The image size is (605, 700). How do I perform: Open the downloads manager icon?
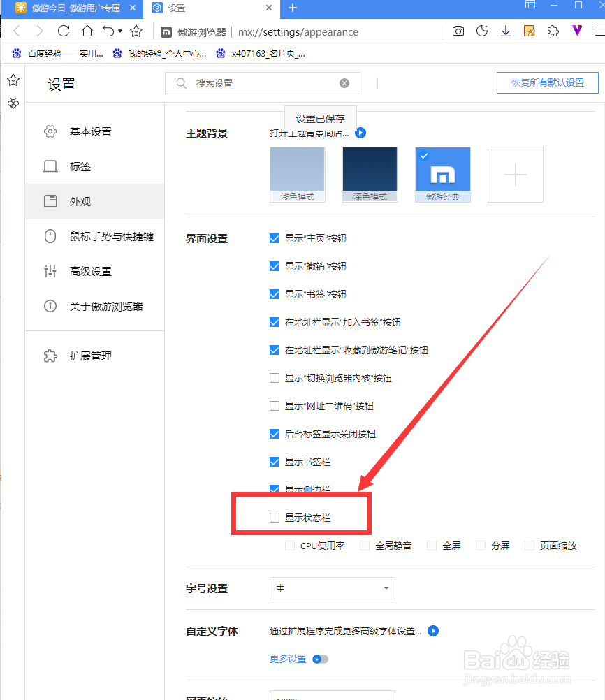tap(506, 31)
